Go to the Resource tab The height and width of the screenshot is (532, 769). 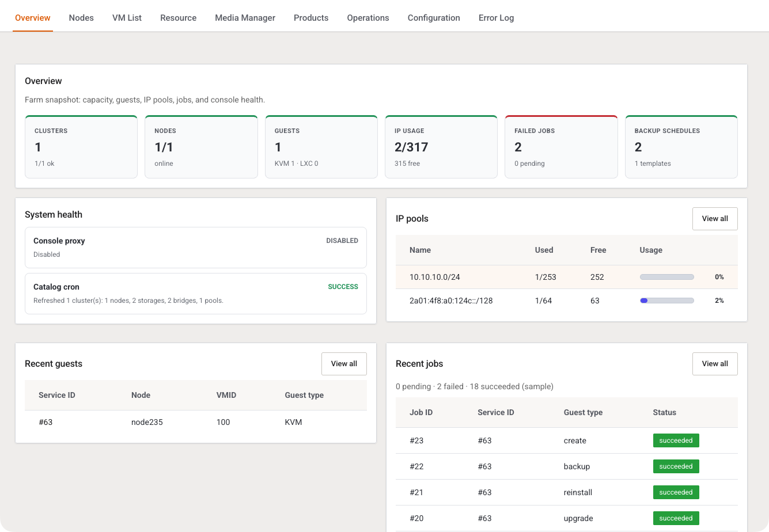coord(179,18)
